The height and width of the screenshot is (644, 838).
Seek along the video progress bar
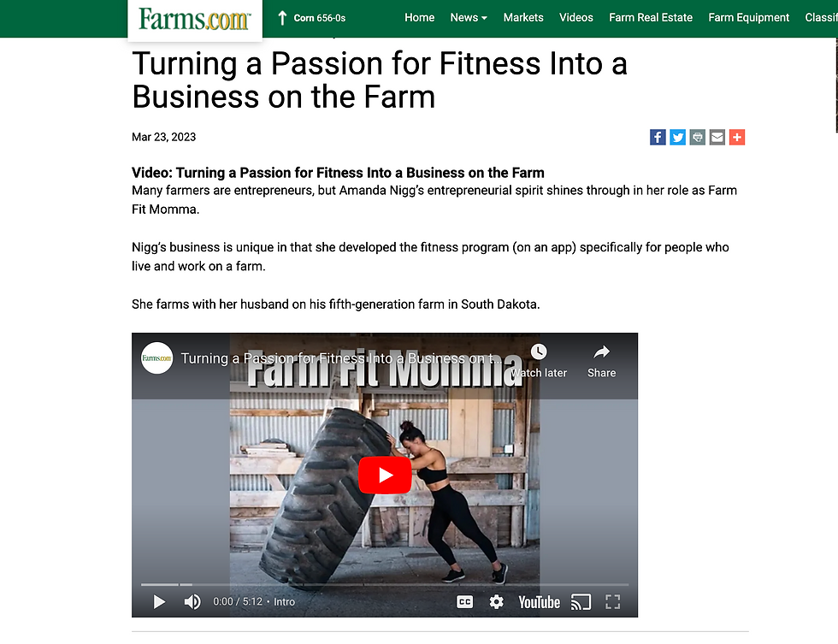(385, 585)
